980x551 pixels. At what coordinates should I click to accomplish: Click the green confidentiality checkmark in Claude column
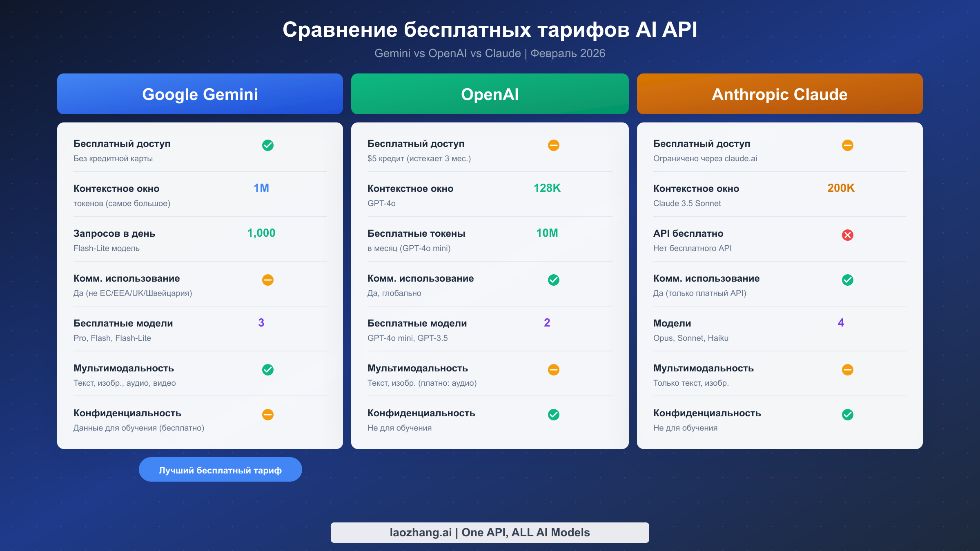point(848,415)
